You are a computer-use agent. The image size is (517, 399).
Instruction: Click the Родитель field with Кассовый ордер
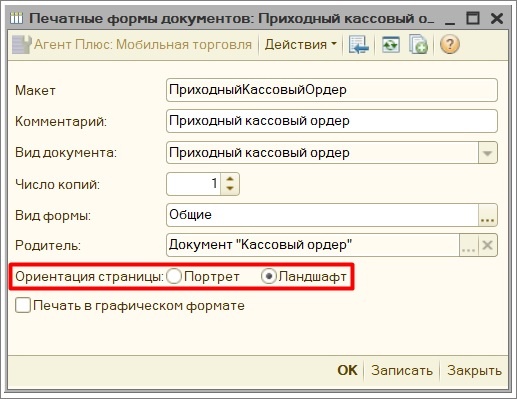[313, 246]
